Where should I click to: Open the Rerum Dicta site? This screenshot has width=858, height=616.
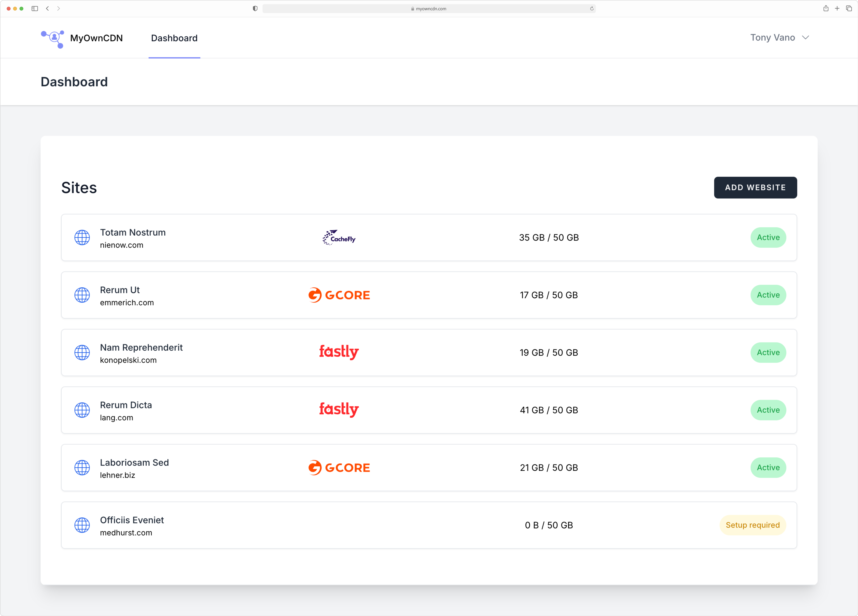click(429, 410)
